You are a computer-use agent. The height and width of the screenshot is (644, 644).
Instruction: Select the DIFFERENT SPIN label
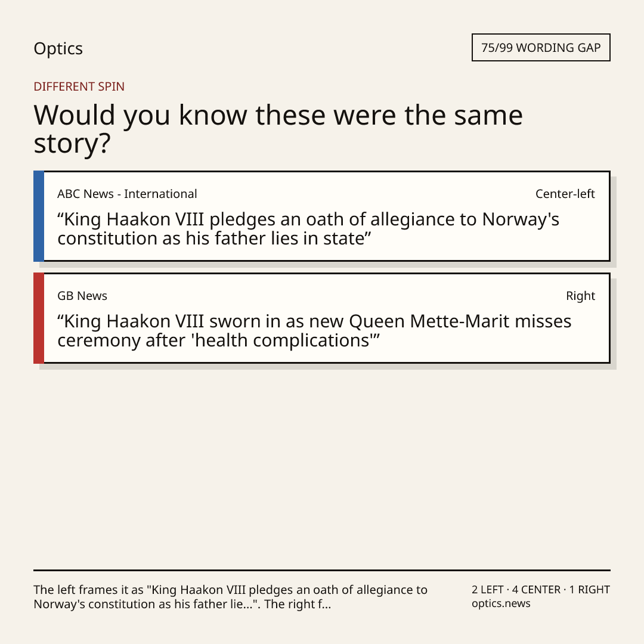click(79, 86)
